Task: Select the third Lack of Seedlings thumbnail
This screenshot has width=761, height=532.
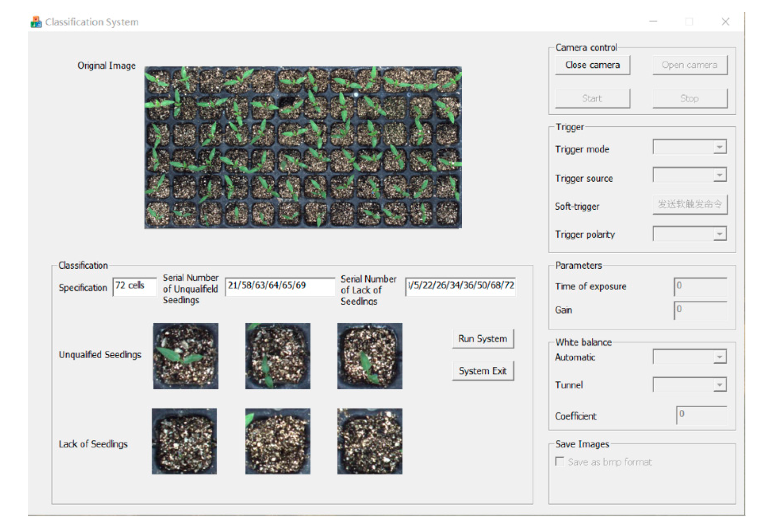Action: pyautogui.click(x=370, y=441)
